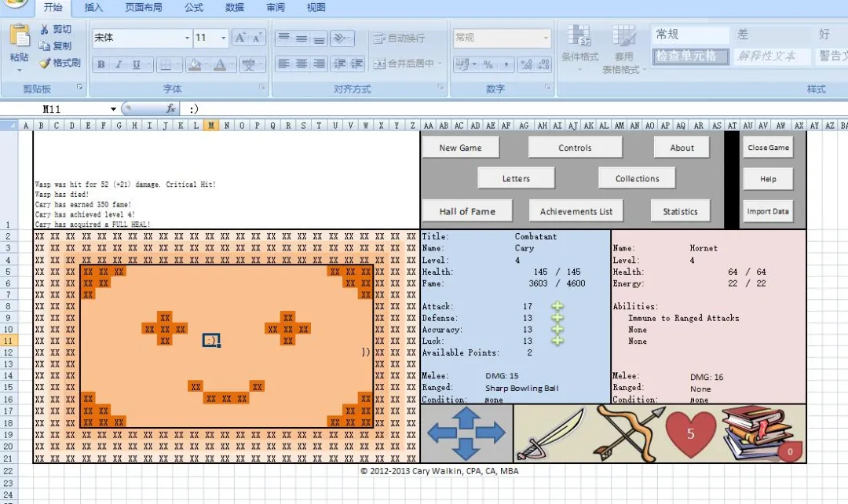Toggle Underline formatting
Screen dimensions: 848x504
point(137,64)
